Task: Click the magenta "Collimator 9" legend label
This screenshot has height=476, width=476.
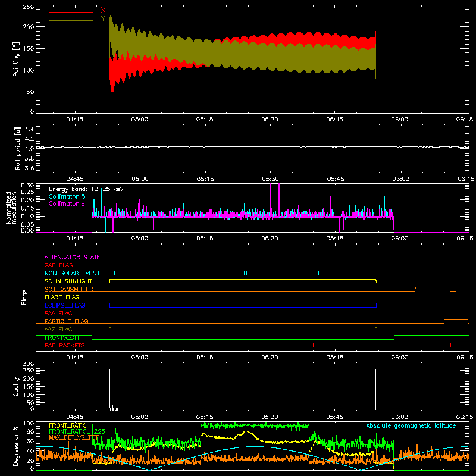Action: pyautogui.click(x=67, y=203)
